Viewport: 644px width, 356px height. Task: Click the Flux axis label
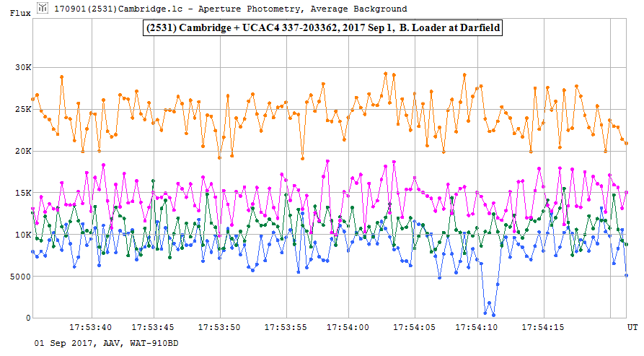pyautogui.click(x=20, y=13)
